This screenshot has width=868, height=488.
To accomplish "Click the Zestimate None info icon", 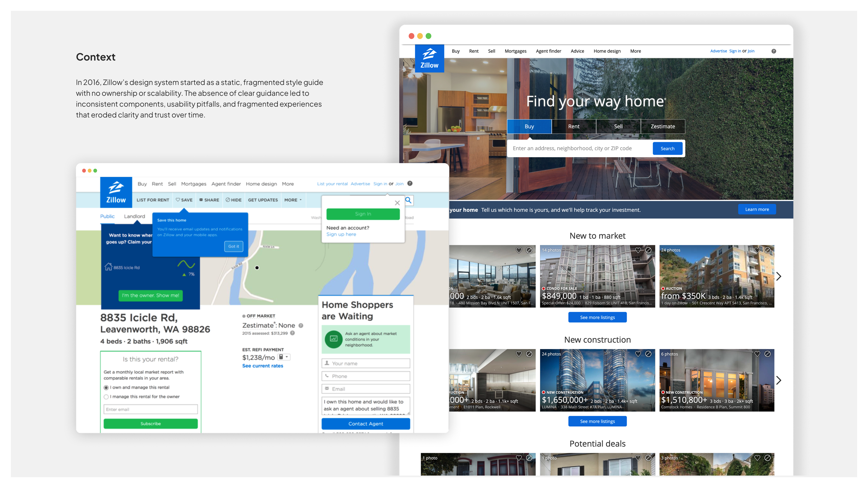I will (x=301, y=325).
